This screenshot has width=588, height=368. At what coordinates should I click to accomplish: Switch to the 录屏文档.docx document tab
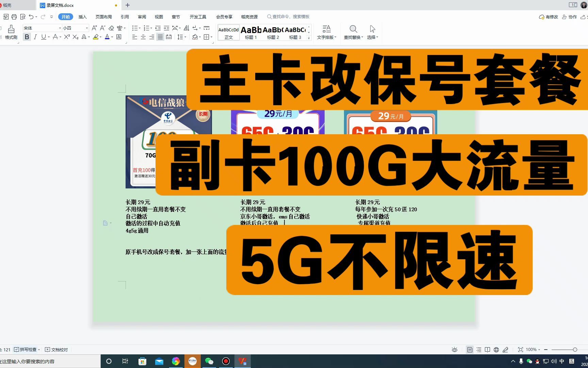pos(78,5)
